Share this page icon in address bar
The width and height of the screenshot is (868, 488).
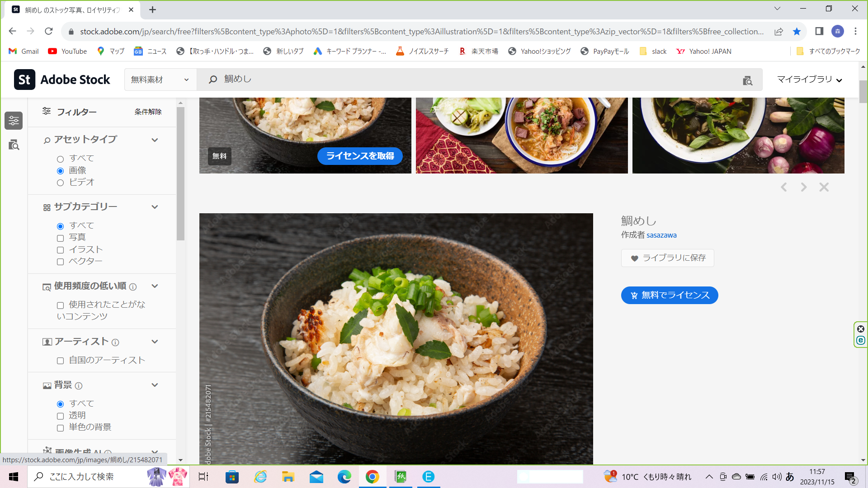[x=778, y=31]
